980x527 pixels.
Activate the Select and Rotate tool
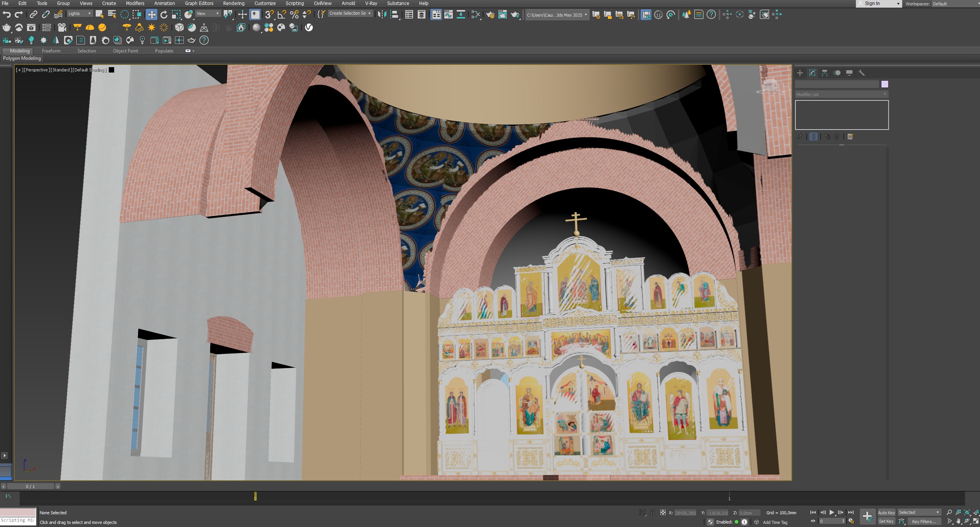pos(164,15)
